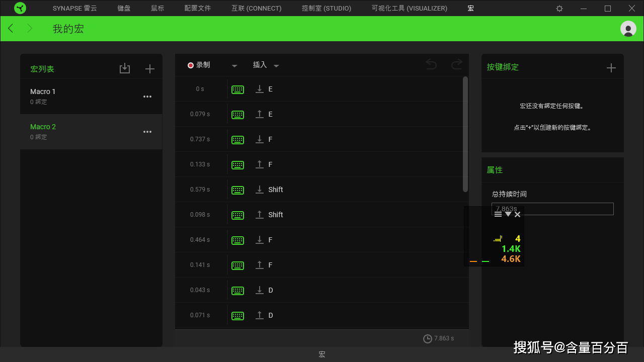Image resolution: width=644 pixels, height=362 pixels.
Task: Open 可视化工具 (VISUALIZER) tab
Action: tap(410, 8)
